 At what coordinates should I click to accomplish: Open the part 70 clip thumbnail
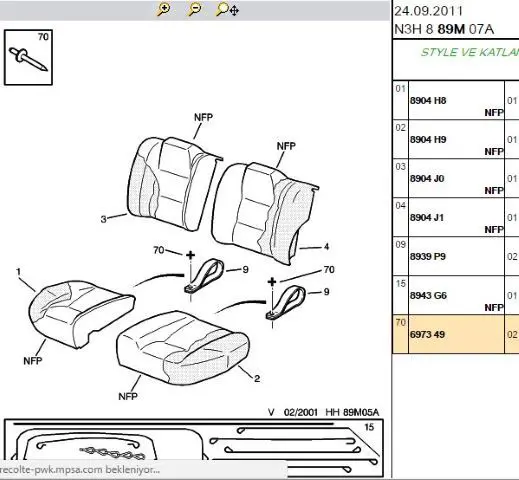point(28,57)
